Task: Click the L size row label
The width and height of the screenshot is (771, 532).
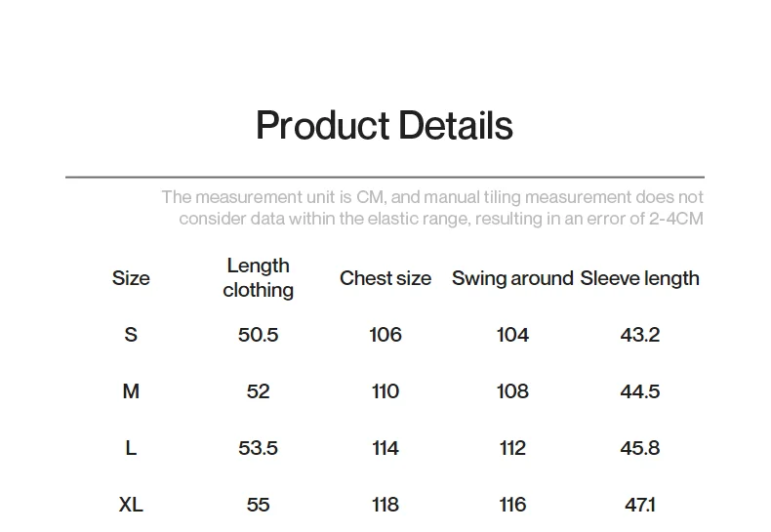Action: (x=131, y=448)
